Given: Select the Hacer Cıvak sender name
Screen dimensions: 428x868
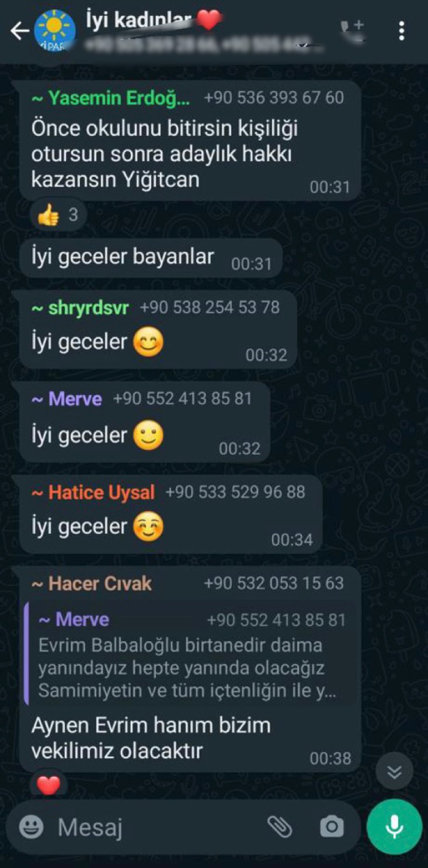Looking at the screenshot, I should coord(92,583).
